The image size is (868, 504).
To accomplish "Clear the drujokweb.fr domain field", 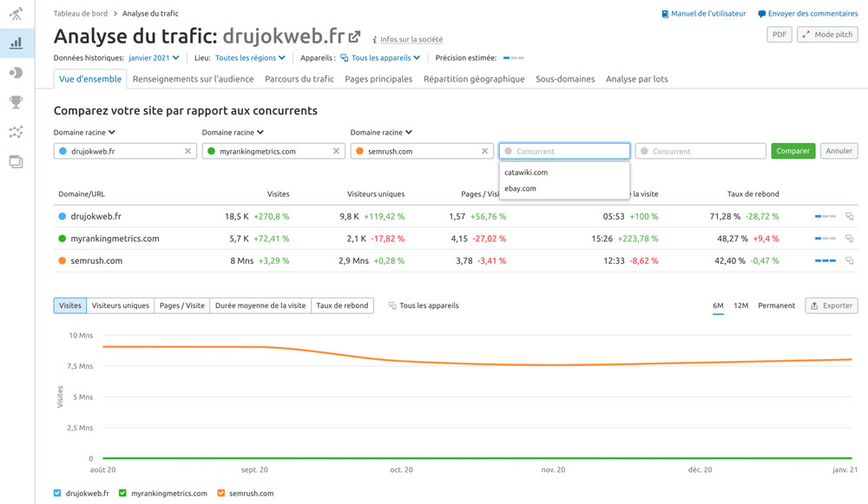I will coord(187,151).
